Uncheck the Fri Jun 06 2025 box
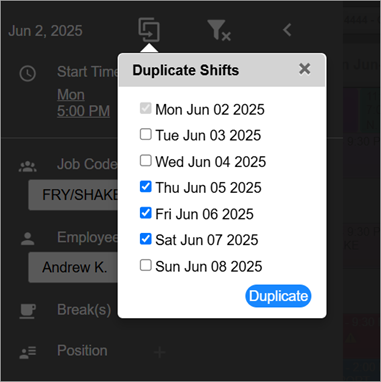The image size is (381, 382). pos(146,213)
